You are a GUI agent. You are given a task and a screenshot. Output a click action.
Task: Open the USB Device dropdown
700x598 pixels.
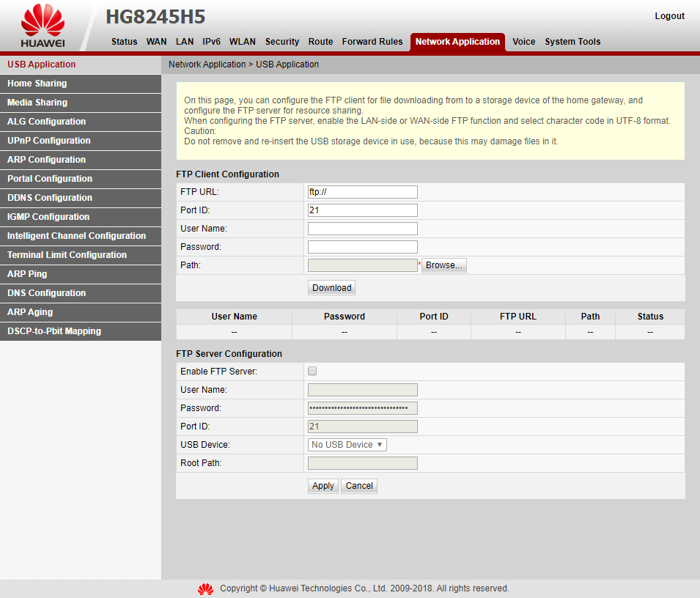(x=346, y=444)
